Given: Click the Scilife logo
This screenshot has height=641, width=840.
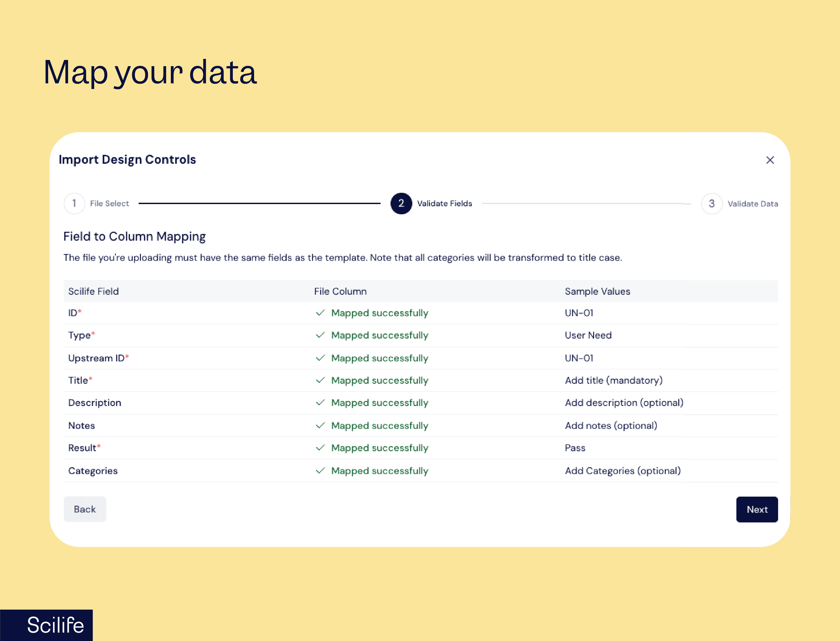Looking at the screenshot, I should click(55, 625).
